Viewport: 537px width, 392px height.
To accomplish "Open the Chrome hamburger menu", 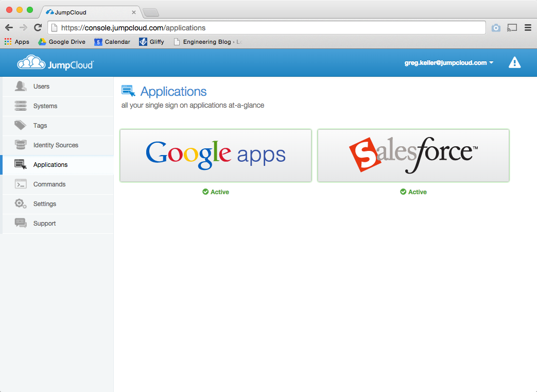I will pyautogui.click(x=528, y=28).
